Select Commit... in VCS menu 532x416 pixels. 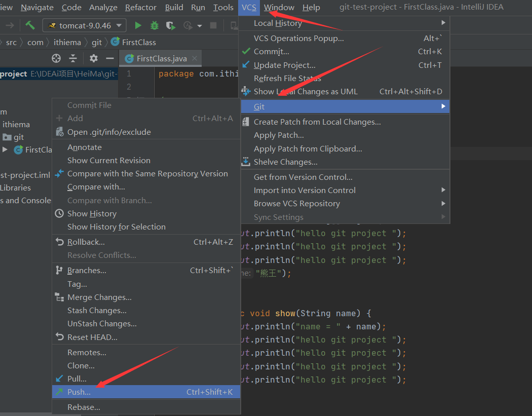click(x=345, y=52)
